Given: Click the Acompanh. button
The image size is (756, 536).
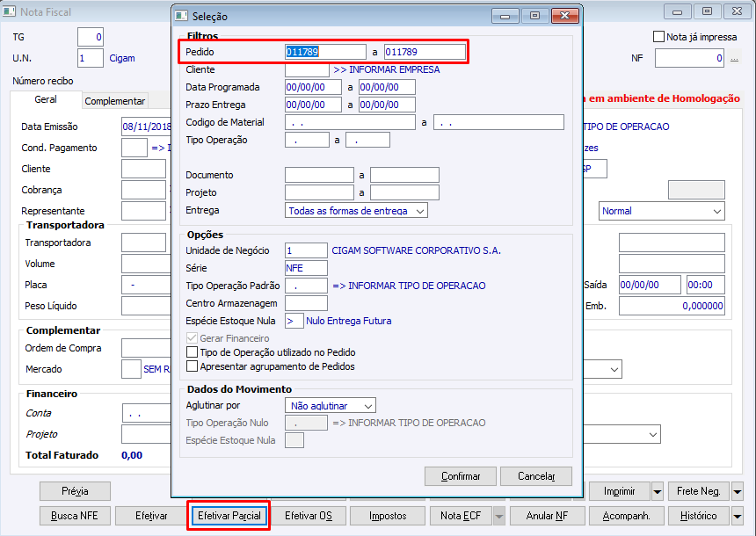Looking at the screenshot, I should [x=626, y=516].
